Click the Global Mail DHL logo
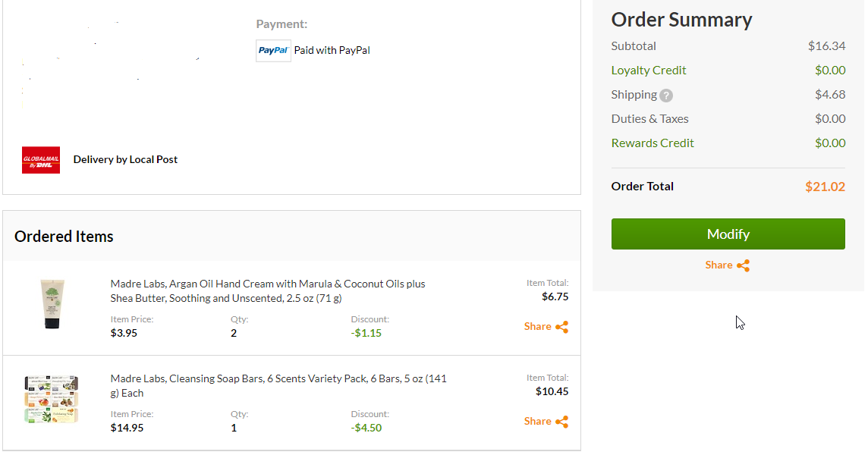Screen dimensions: 868x452 (41, 160)
